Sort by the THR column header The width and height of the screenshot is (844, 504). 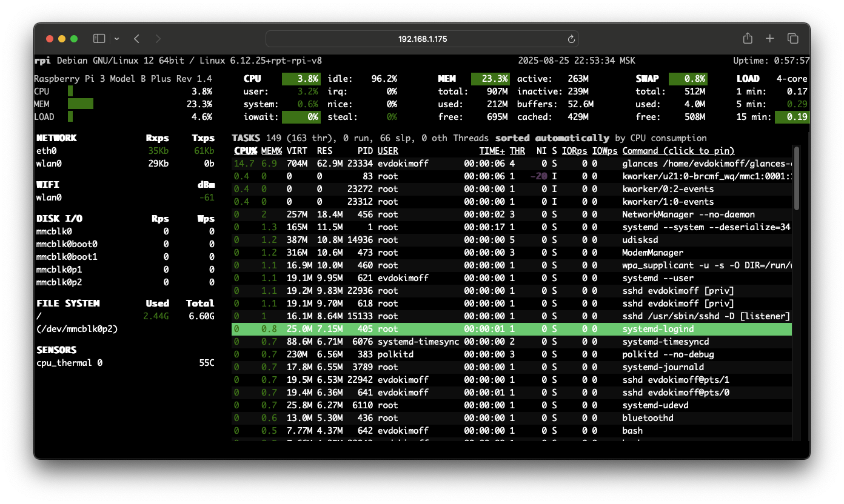point(517,151)
